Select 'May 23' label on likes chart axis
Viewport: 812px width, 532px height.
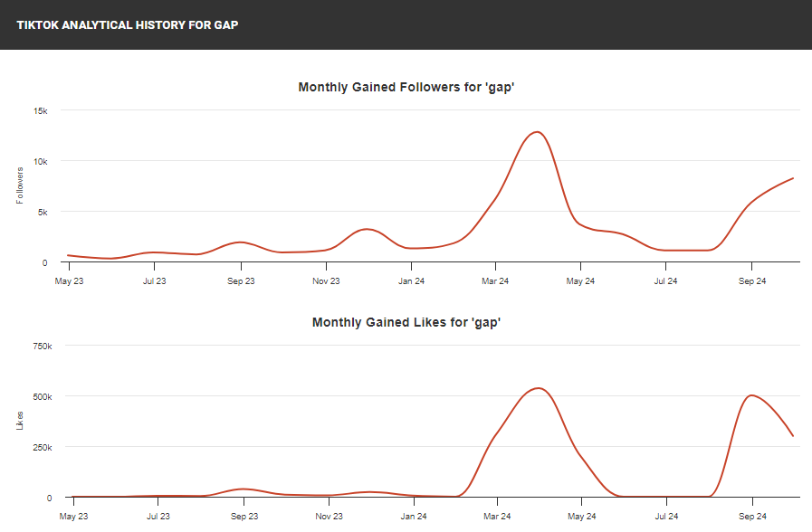[x=73, y=516]
